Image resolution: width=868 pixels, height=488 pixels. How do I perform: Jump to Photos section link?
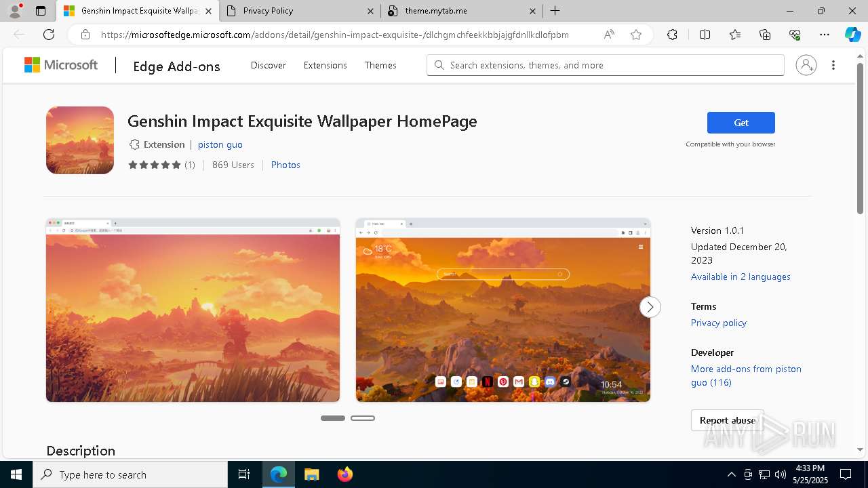coord(285,165)
